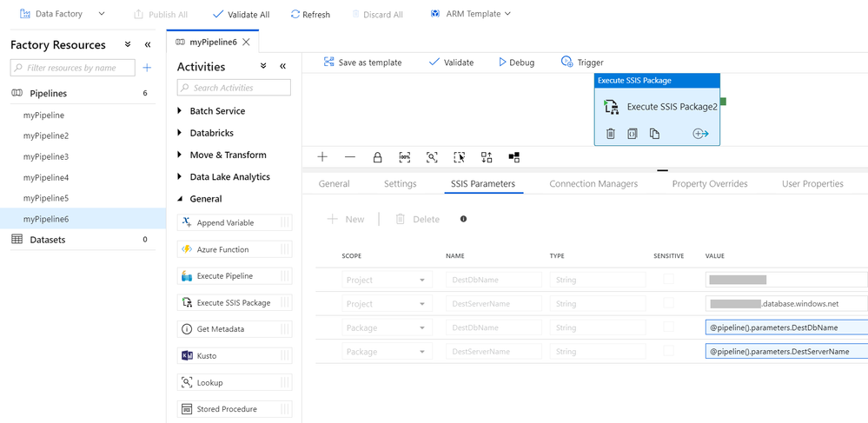868x423 pixels.
Task: Switch to the Settings tab
Action: point(401,184)
